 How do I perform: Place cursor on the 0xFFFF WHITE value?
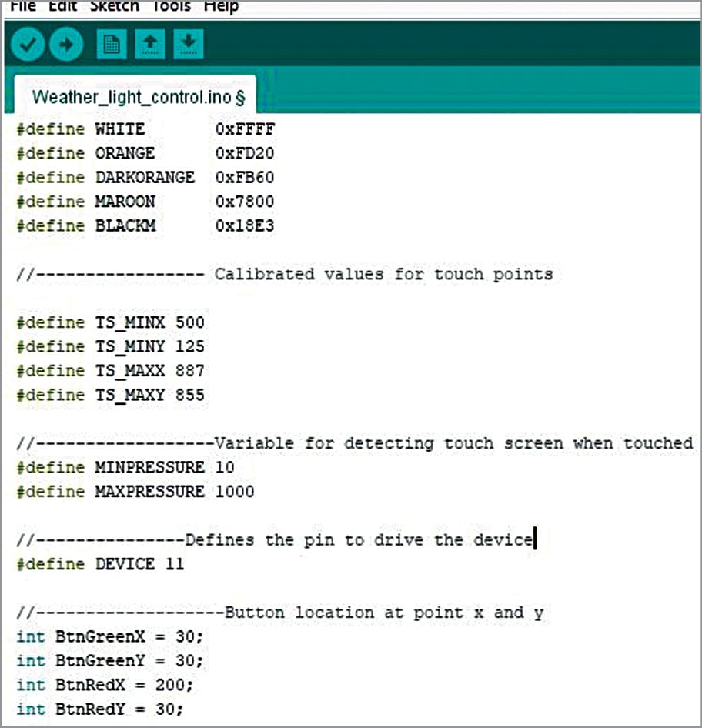[x=245, y=129]
